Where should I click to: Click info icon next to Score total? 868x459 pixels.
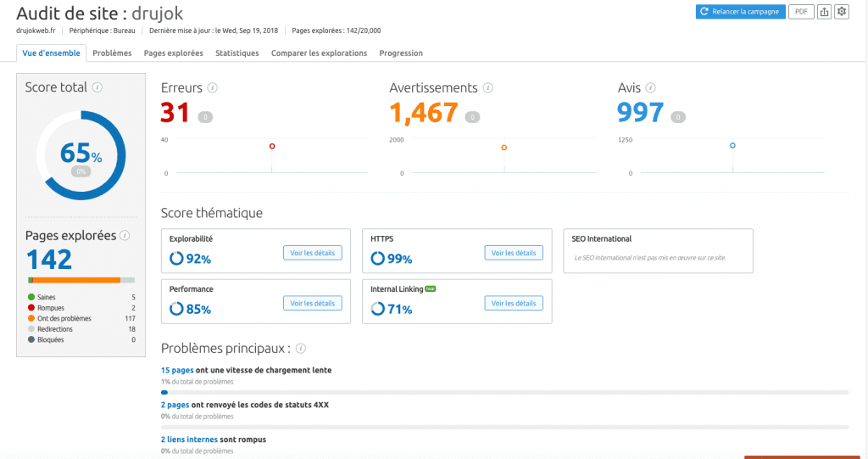(97, 87)
